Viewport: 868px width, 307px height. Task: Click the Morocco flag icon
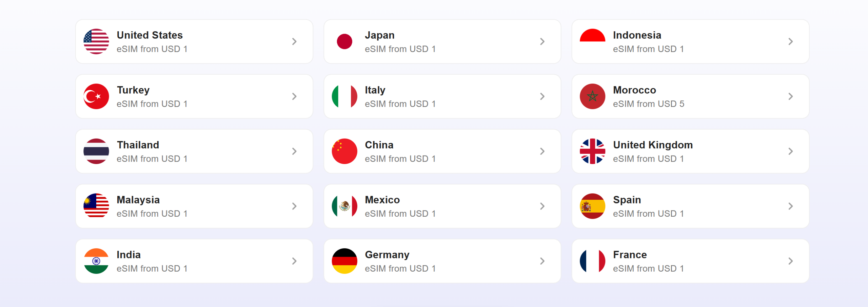592,96
